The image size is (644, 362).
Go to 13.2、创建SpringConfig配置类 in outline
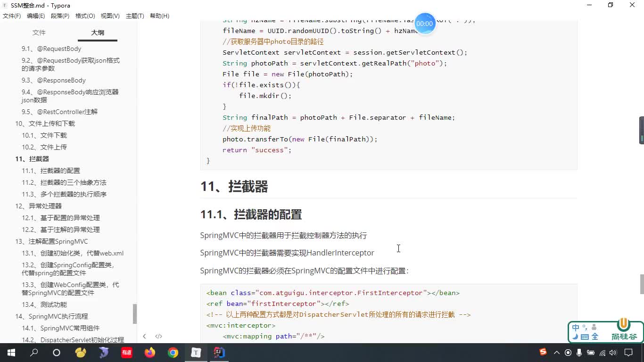coord(68,269)
